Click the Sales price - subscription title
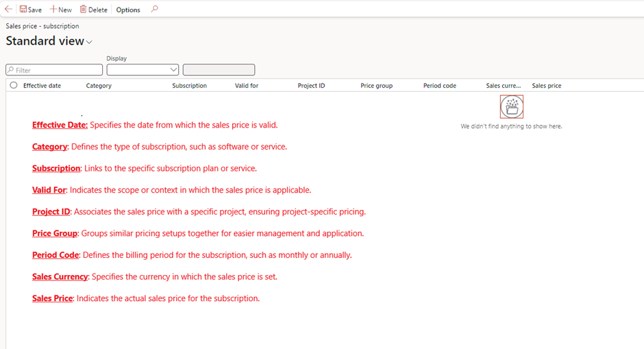Screen dimensions: 644x349 coord(42,26)
